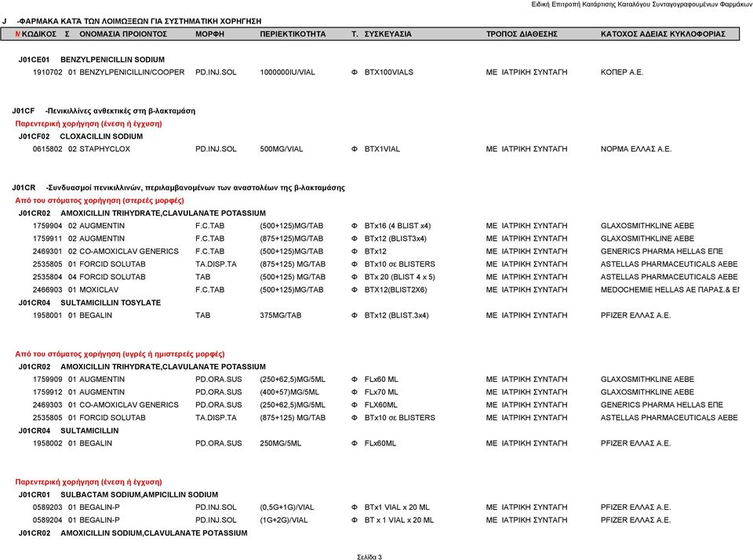The width and height of the screenshot is (753, 560).
Task: Click the 'ΤΡΟΠΟΣ ΔΙΑΘΕΣΗΣ' column header
Action: coord(522,34)
